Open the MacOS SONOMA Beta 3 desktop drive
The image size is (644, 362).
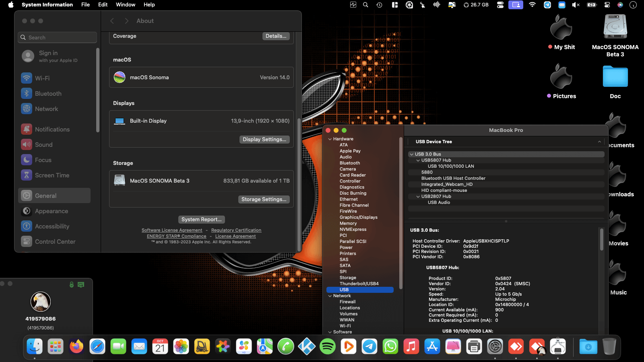point(615,36)
